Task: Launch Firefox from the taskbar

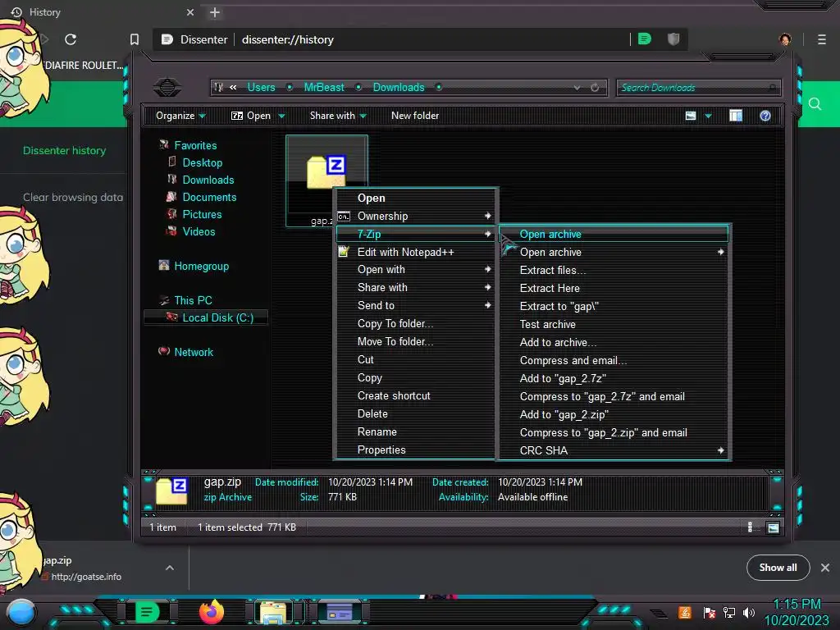Action: pyautogui.click(x=212, y=612)
